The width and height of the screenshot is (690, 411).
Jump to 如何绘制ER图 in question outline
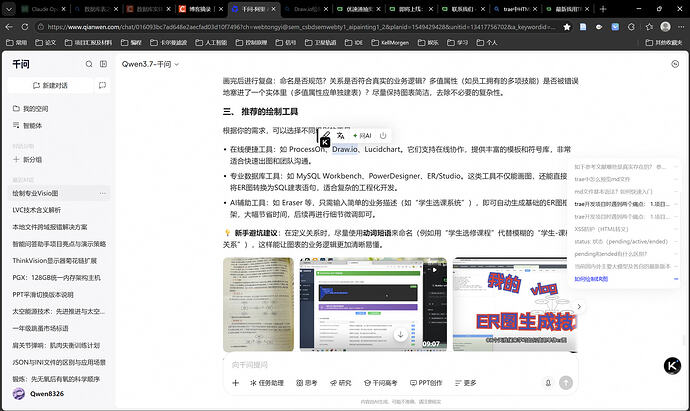591,279
